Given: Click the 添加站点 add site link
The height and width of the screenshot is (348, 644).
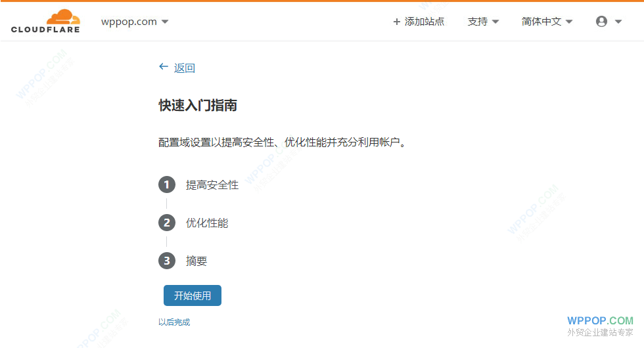Looking at the screenshot, I should (x=419, y=21).
